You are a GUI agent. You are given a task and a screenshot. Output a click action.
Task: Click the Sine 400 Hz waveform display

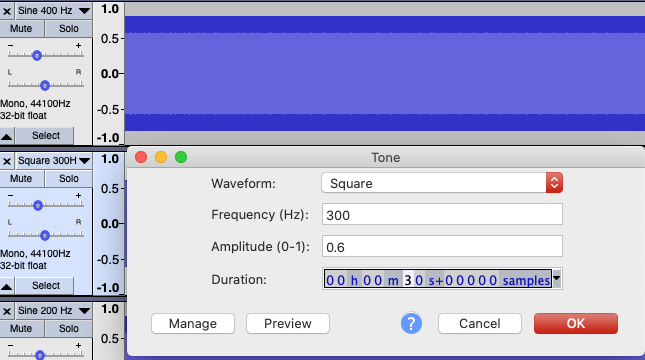[x=385, y=74]
